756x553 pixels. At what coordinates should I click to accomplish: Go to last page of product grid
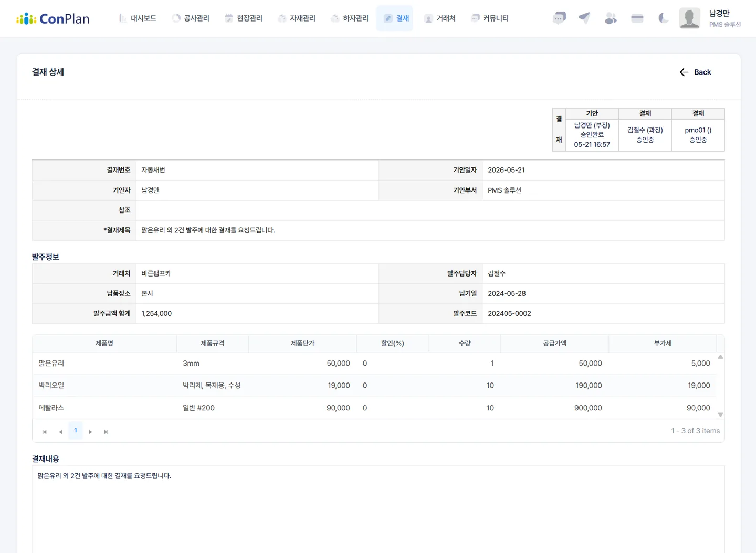click(106, 432)
